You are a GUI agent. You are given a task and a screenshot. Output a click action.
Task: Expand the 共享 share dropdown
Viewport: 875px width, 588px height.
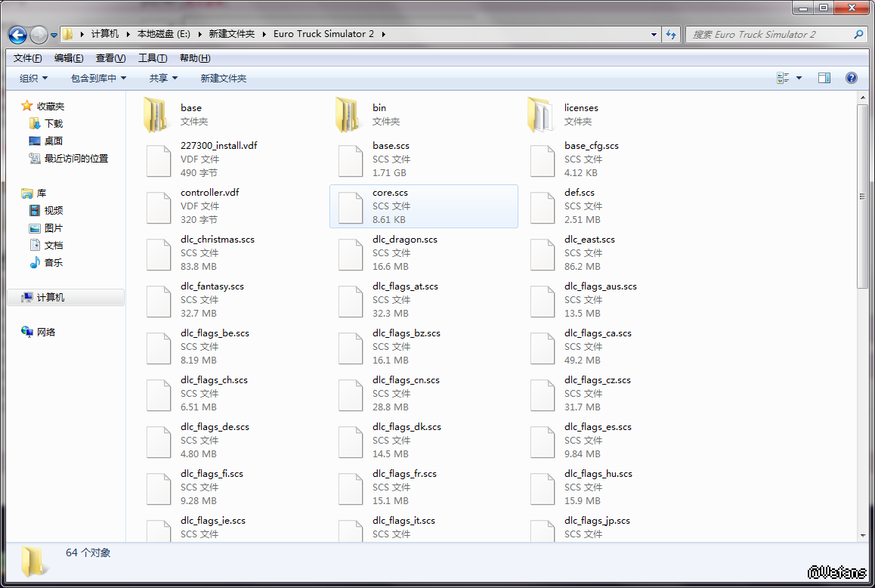(x=163, y=78)
